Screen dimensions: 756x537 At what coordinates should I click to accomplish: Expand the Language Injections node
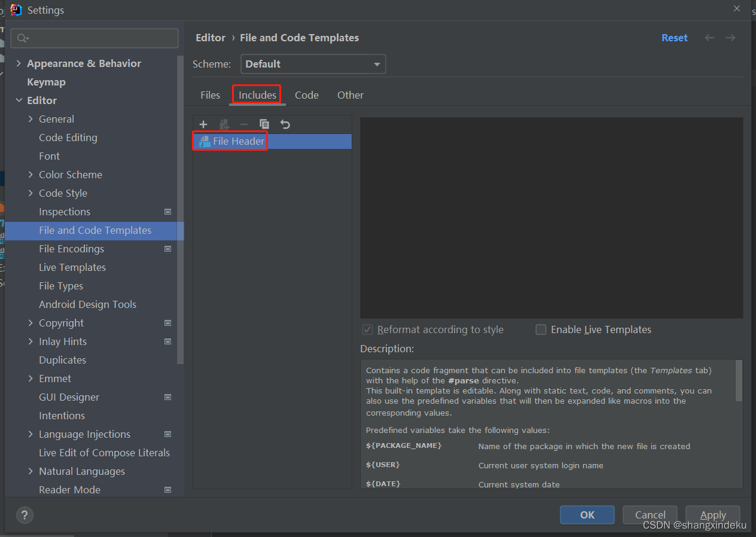coord(31,434)
